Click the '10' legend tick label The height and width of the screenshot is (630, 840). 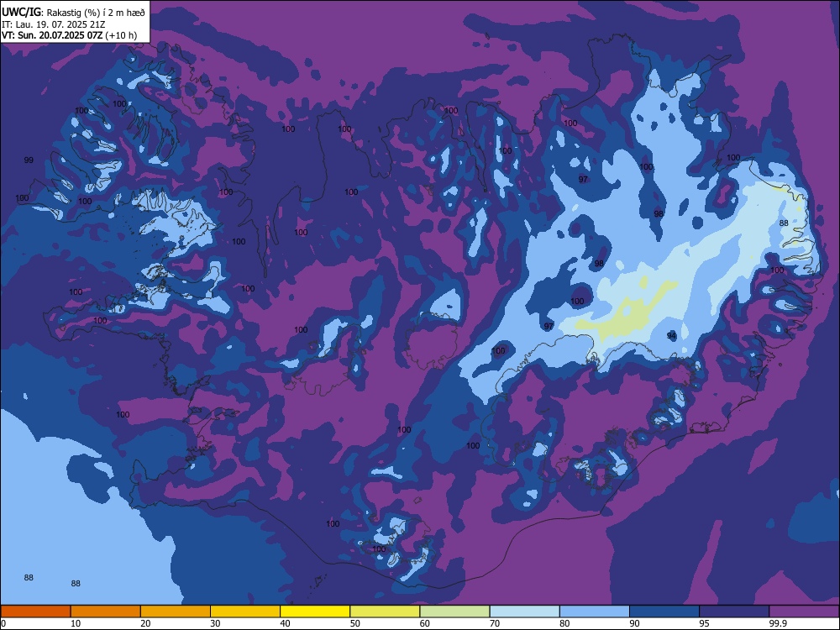[x=76, y=623]
